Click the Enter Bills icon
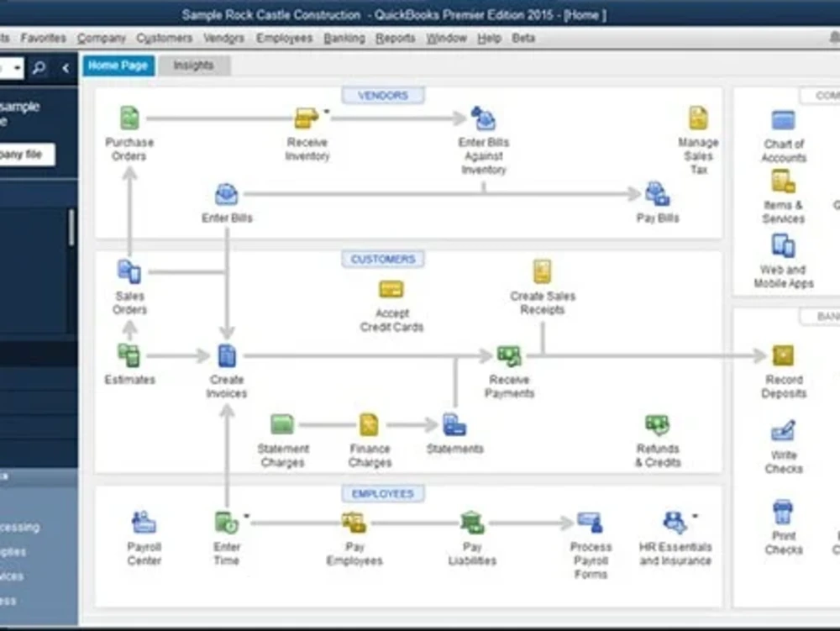Screen dimensions: 840x631 (227, 194)
